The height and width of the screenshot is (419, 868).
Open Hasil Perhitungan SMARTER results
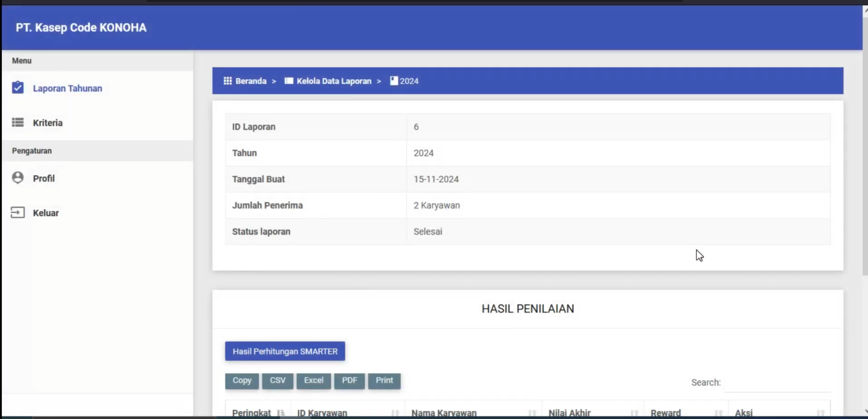click(285, 351)
